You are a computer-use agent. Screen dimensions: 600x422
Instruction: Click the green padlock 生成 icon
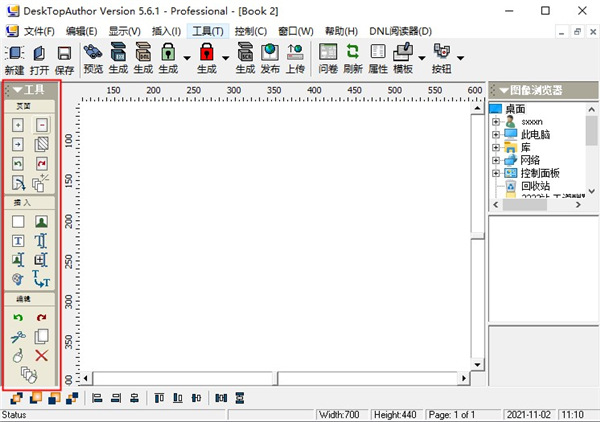coord(168,52)
